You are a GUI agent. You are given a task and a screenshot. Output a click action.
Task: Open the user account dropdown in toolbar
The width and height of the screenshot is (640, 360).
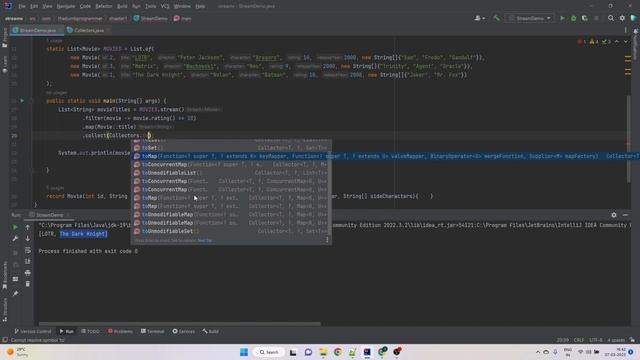click(x=480, y=18)
